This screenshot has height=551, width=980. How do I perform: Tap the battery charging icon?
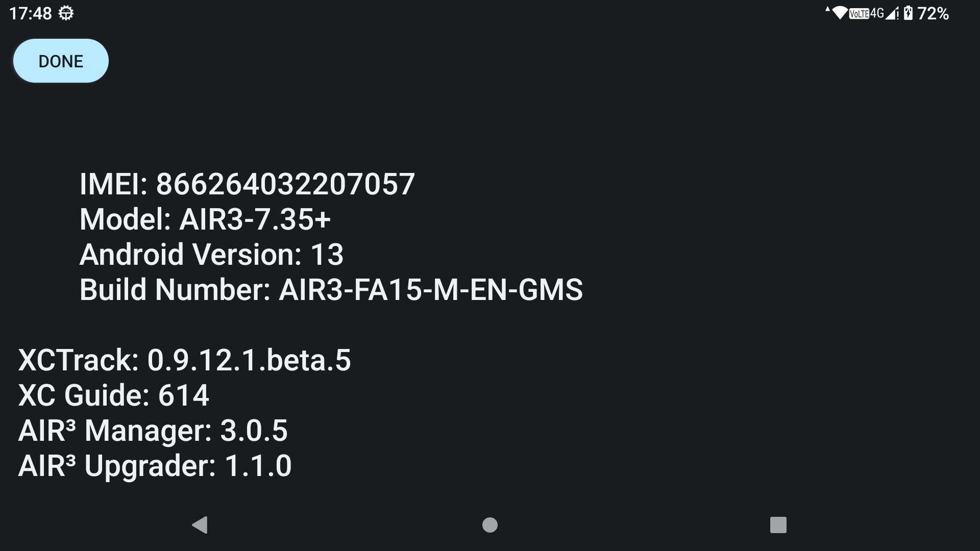[908, 13]
